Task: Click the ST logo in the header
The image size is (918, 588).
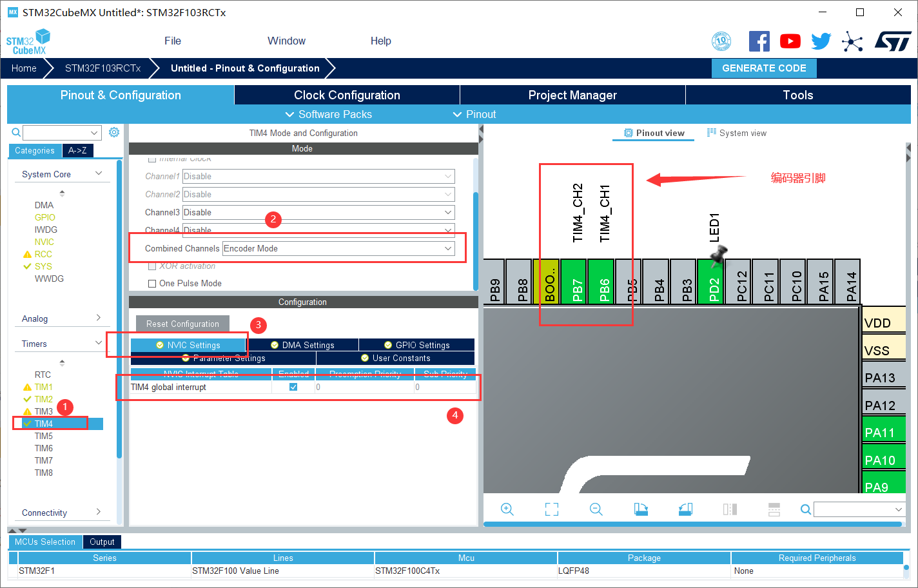Action: 893,41
